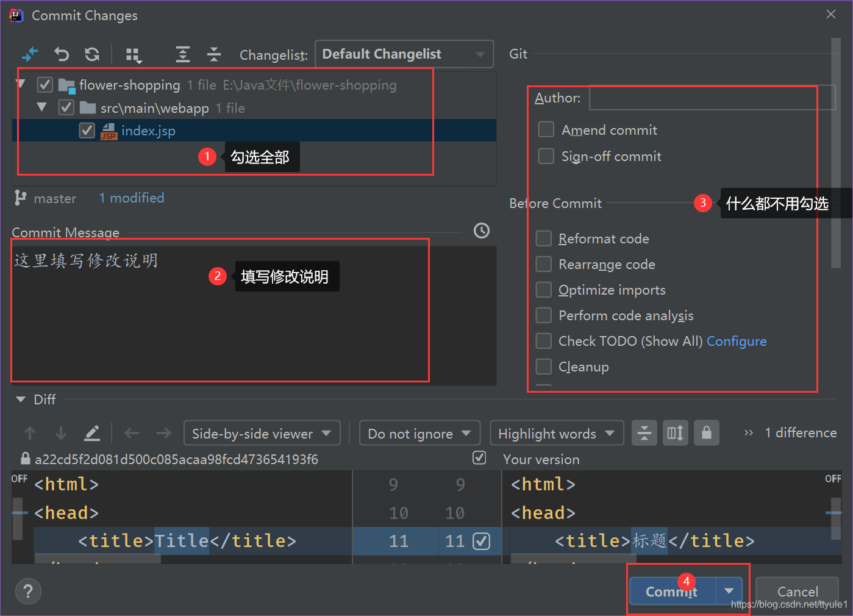Click the lock icon beside revision hash

pos(26,459)
